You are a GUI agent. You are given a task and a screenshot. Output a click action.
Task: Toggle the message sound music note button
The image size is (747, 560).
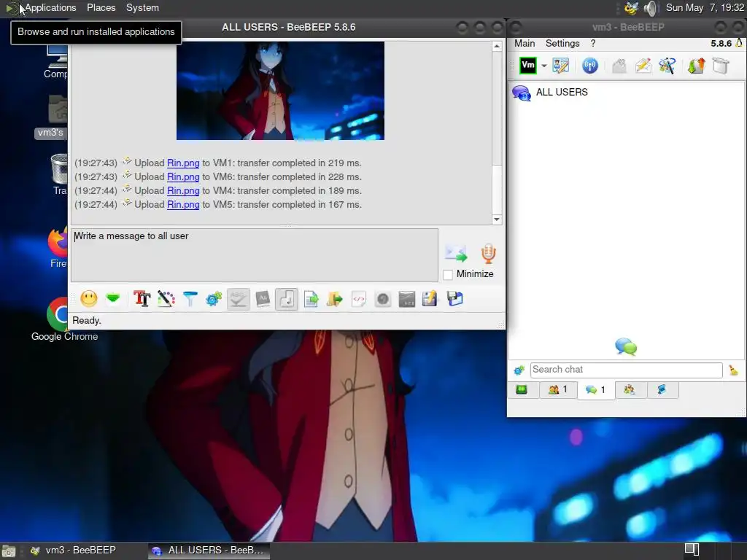(x=286, y=299)
